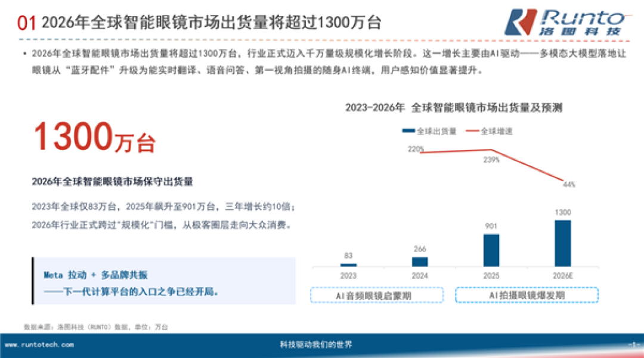Click the data source footnote '数据来源：洛图科技'
644x358 pixels.
[95, 327]
